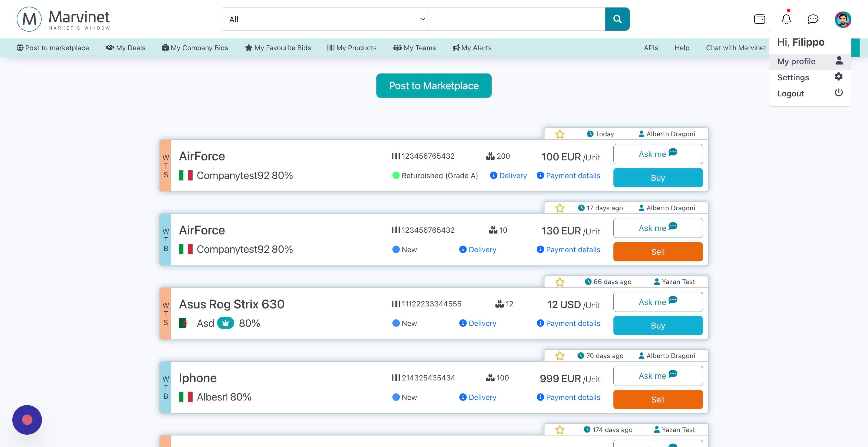This screenshot has width=868, height=447.
Task: Click Ask me on AirForce 100 EUR bid
Action: pos(658,154)
